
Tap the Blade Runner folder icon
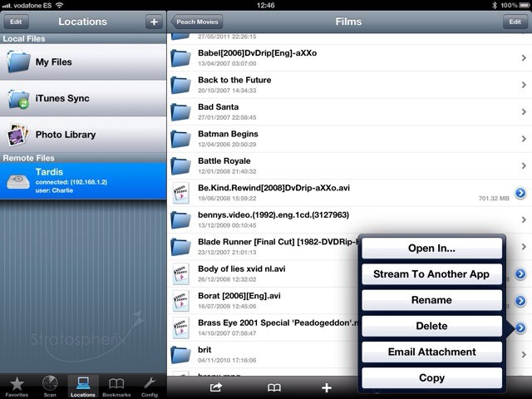180,247
